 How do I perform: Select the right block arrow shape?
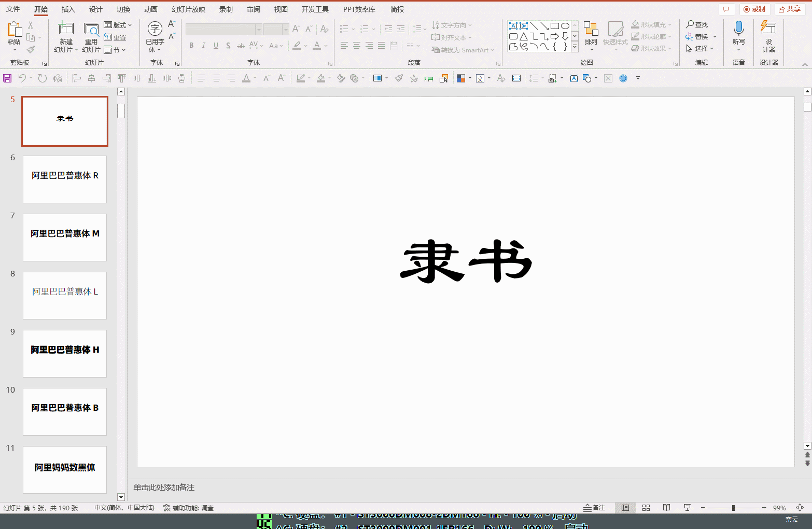coord(555,36)
